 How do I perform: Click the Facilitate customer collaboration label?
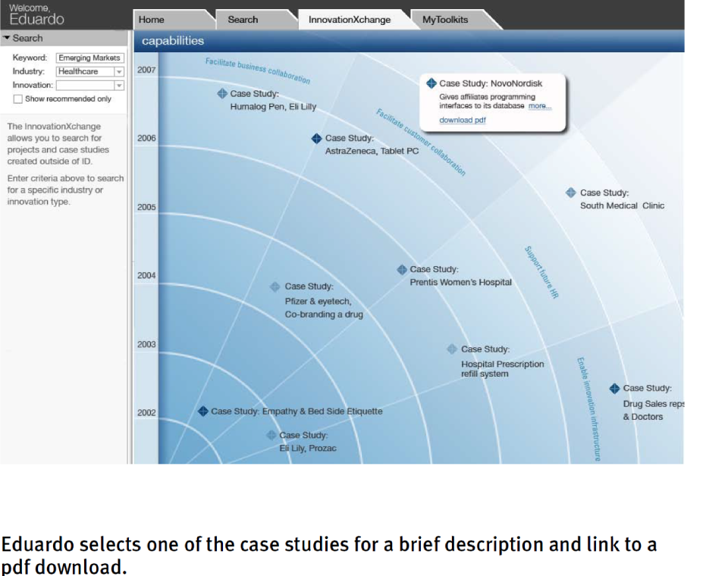421,142
